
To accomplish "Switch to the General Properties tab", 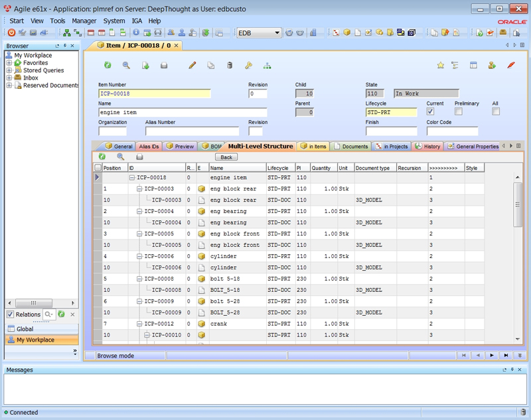I will pos(473,146).
